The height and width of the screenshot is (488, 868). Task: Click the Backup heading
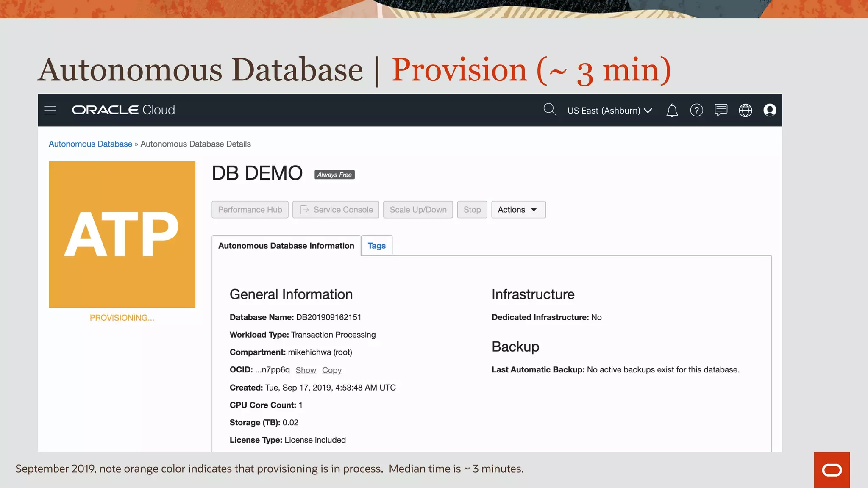pos(515,347)
